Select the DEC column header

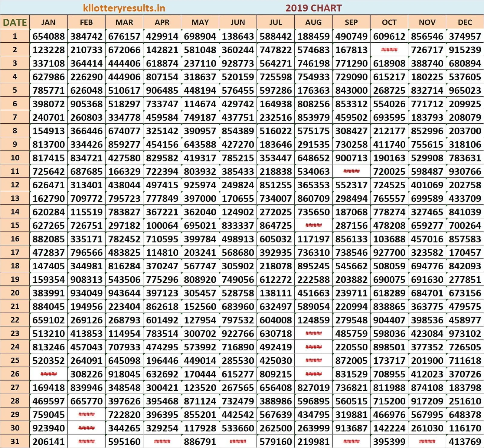[x=464, y=22]
